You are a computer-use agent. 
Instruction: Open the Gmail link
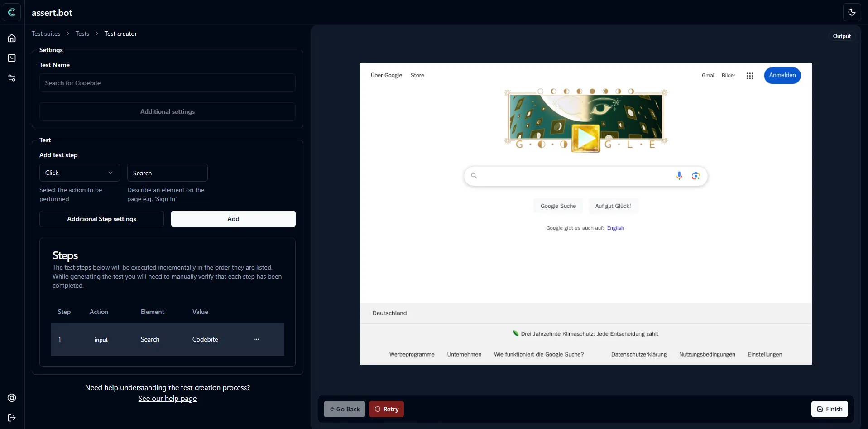[x=709, y=76]
